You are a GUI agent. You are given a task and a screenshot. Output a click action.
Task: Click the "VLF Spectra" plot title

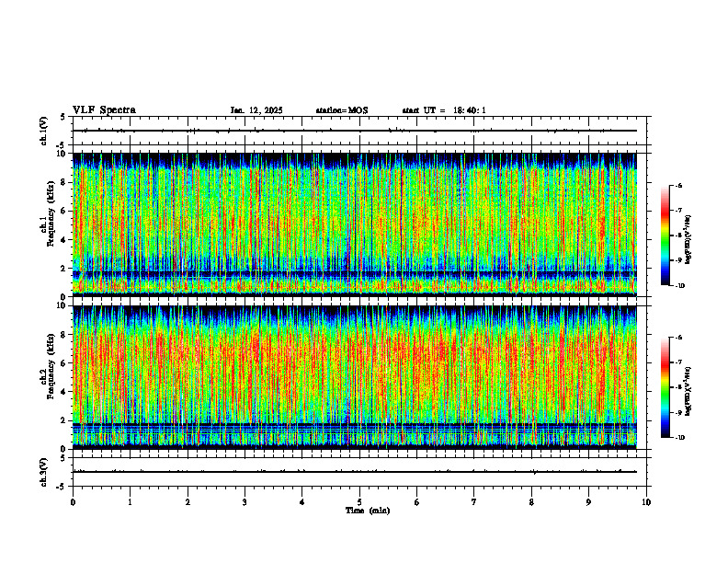click(x=104, y=110)
